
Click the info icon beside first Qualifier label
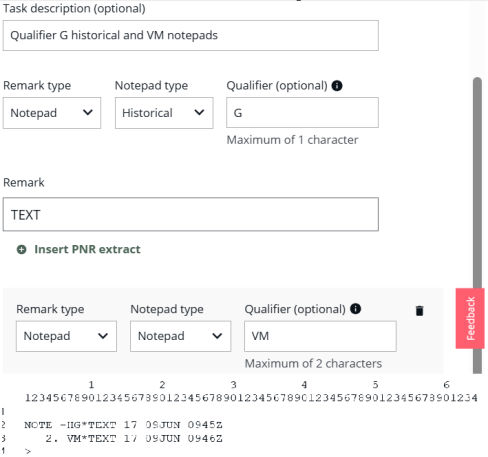coord(337,86)
